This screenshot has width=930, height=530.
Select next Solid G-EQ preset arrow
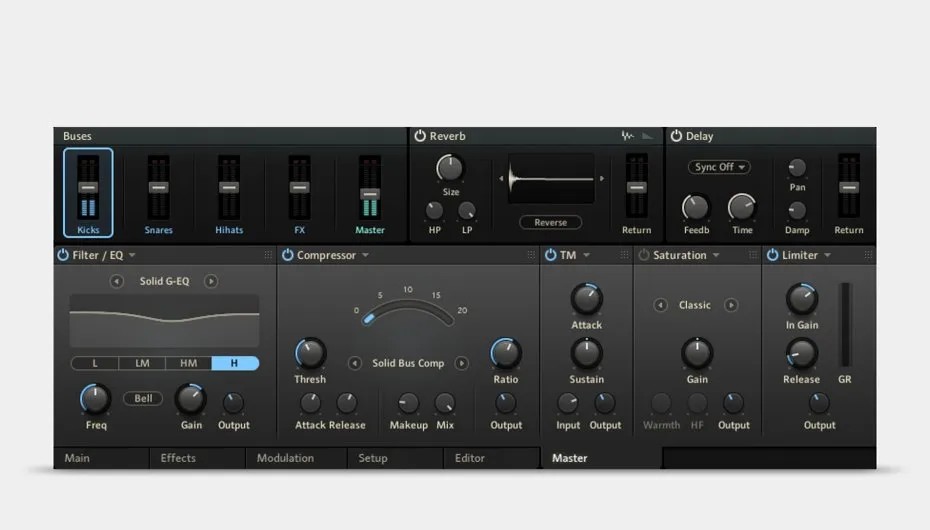[x=211, y=281]
